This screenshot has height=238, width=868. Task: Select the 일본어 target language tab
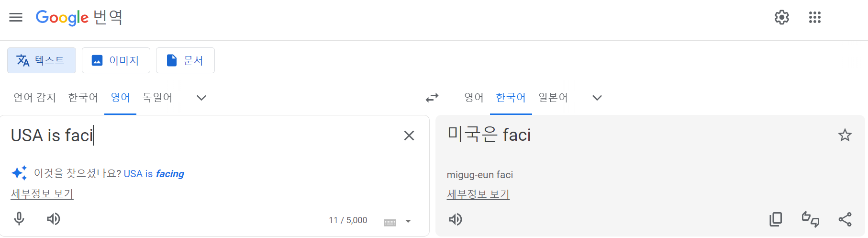click(x=553, y=98)
